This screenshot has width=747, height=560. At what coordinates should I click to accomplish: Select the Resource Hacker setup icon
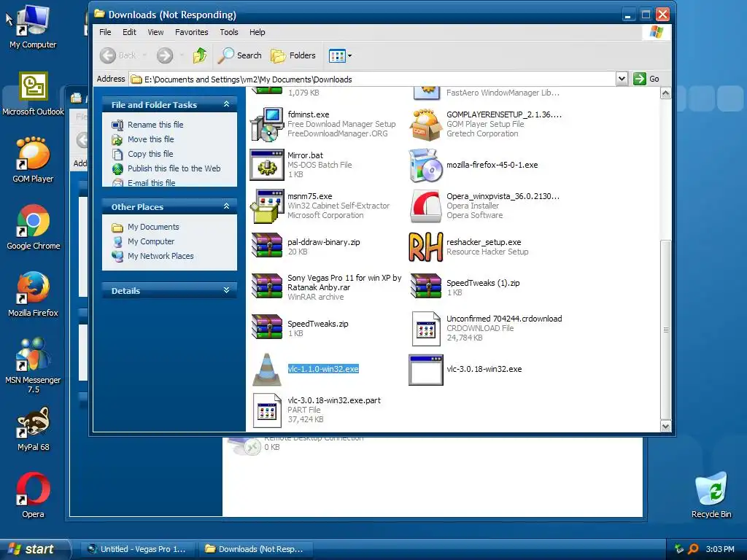425,246
